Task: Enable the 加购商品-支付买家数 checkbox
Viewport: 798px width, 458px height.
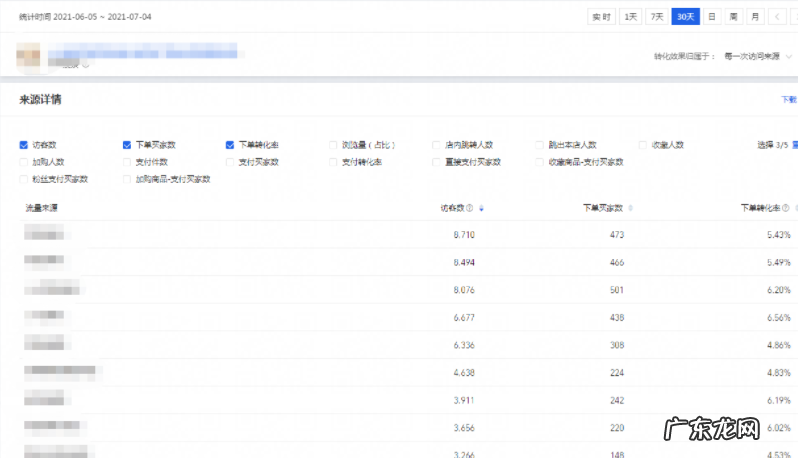Action: pyautogui.click(x=127, y=179)
